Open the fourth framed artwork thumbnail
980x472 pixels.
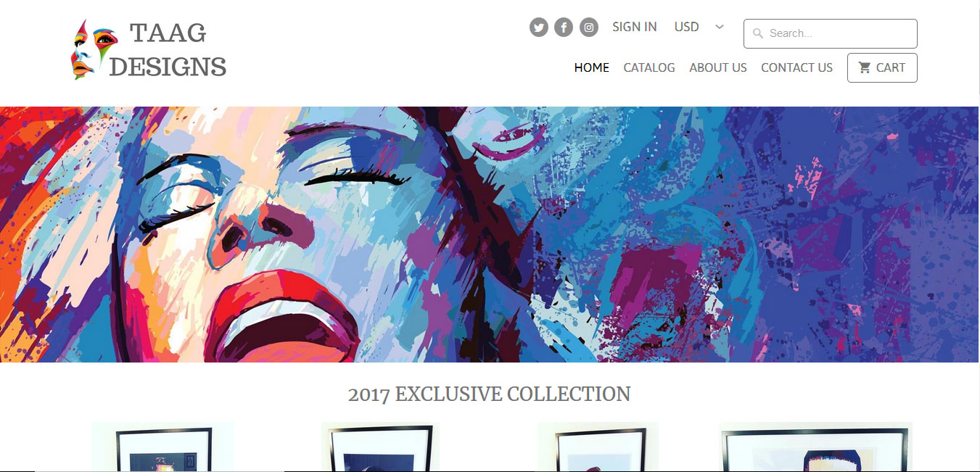tap(816, 447)
